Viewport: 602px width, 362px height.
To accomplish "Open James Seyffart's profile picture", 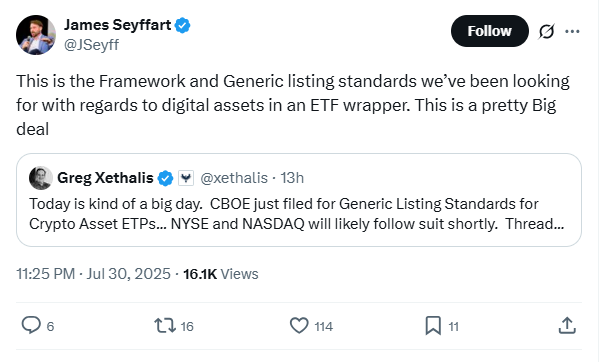I will coord(36,35).
